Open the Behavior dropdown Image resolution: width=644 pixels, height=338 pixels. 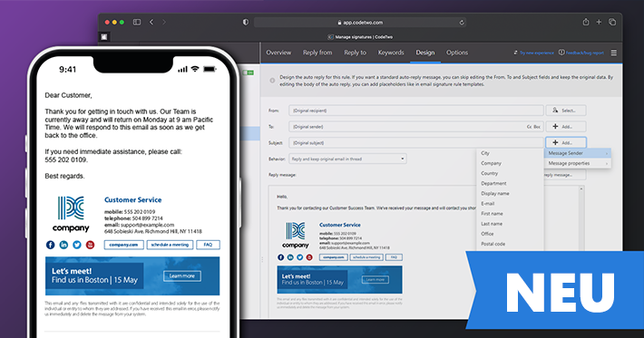[x=348, y=159]
